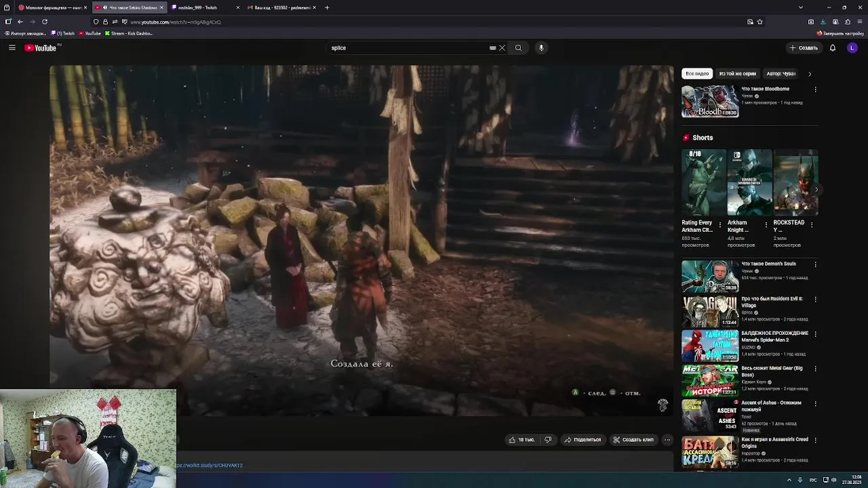Submit search with the magnifier button
The width and height of the screenshot is (868, 488).
pyautogui.click(x=518, y=47)
